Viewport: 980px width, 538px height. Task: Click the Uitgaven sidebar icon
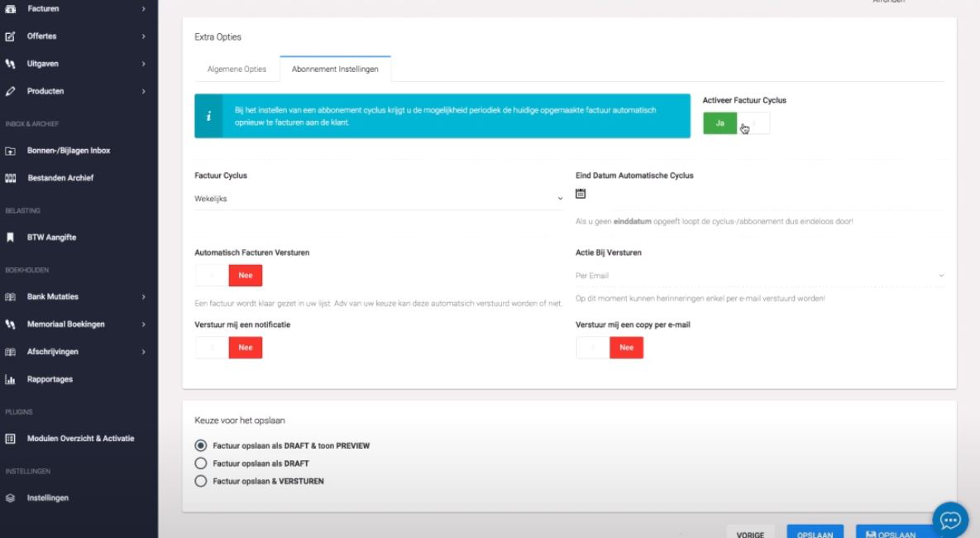(10, 64)
